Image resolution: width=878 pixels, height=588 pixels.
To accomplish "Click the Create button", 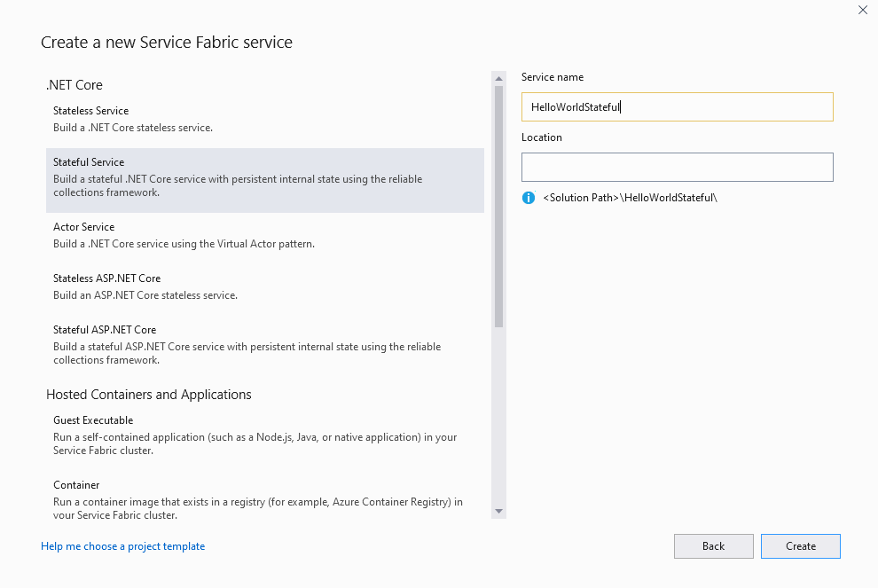I will coord(800,546).
